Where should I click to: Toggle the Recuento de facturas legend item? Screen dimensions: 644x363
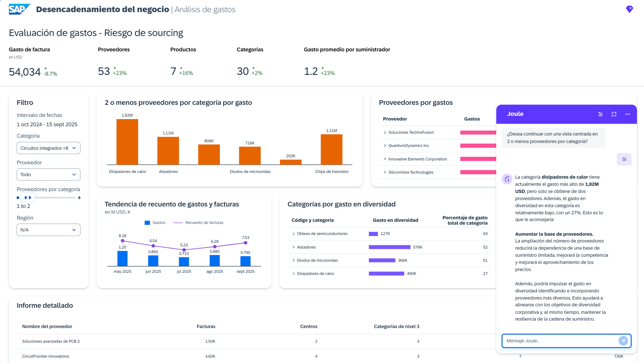[x=198, y=223]
